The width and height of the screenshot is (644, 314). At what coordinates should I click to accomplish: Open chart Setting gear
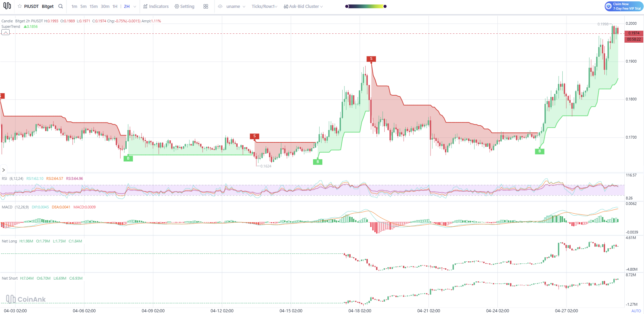point(184,6)
